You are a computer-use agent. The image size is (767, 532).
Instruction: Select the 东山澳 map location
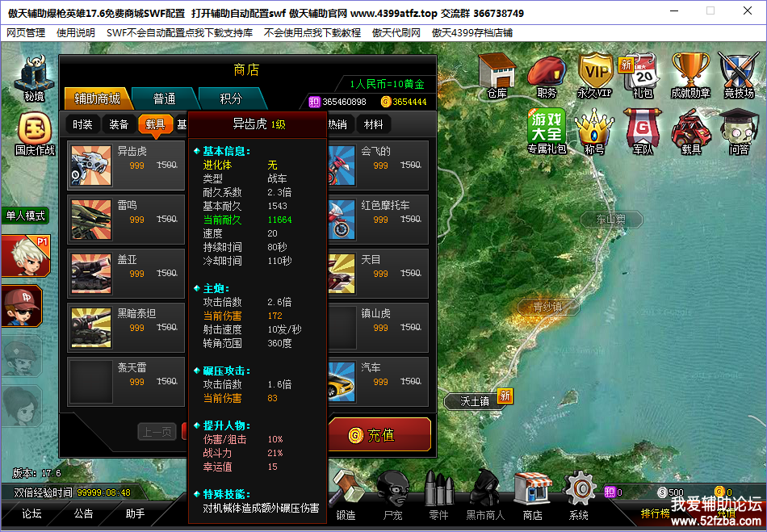tap(611, 220)
